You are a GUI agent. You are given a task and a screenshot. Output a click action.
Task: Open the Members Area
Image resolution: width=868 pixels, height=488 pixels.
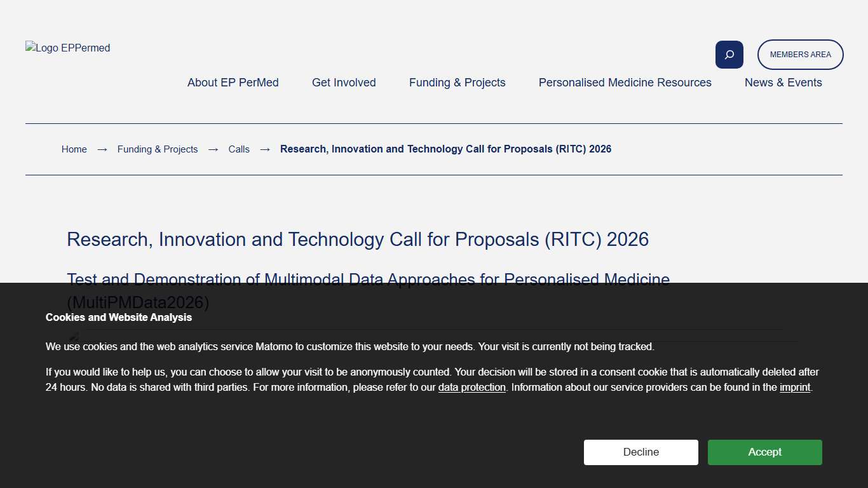800,55
